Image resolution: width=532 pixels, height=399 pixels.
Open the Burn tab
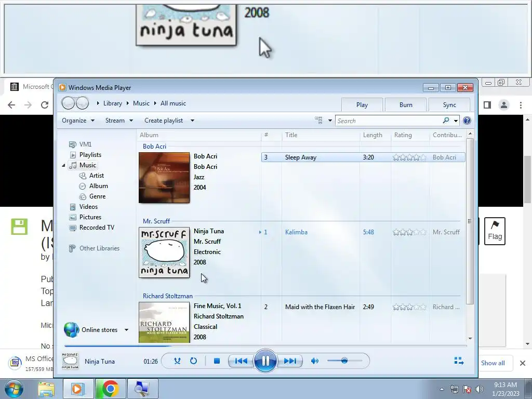point(406,105)
